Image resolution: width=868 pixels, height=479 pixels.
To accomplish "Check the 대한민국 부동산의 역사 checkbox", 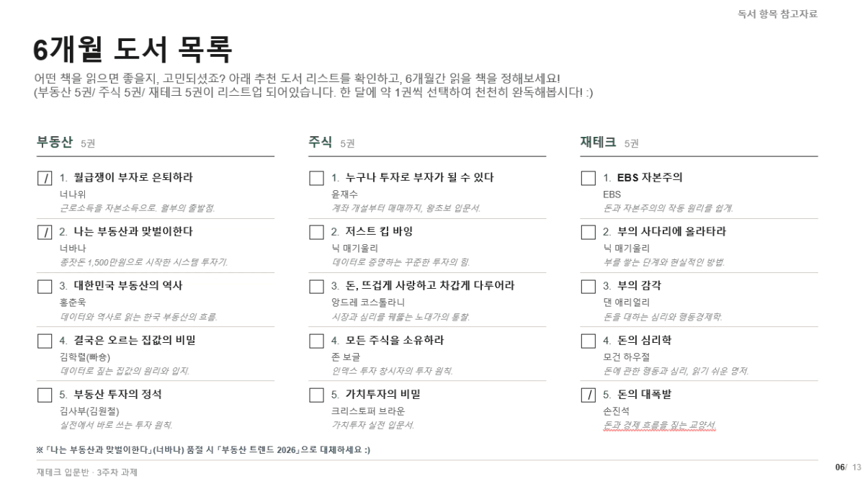I will [x=44, y=286].
